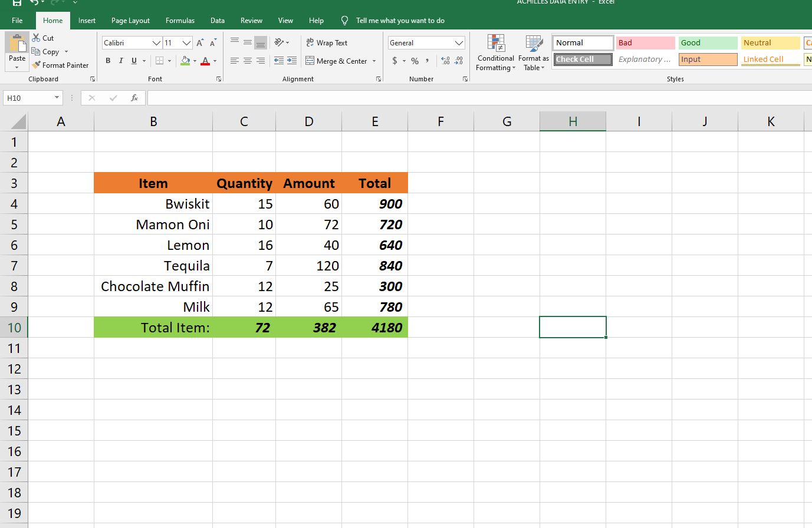812x528 pixels.
Task: Apply the Neutral cell style
Action: coord(771,43)
